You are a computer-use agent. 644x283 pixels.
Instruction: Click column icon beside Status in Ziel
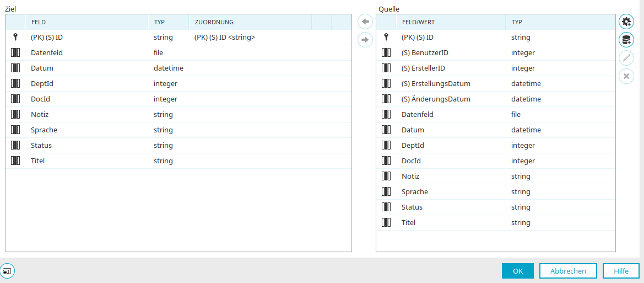pyautogui.click(x=15, y=145)
